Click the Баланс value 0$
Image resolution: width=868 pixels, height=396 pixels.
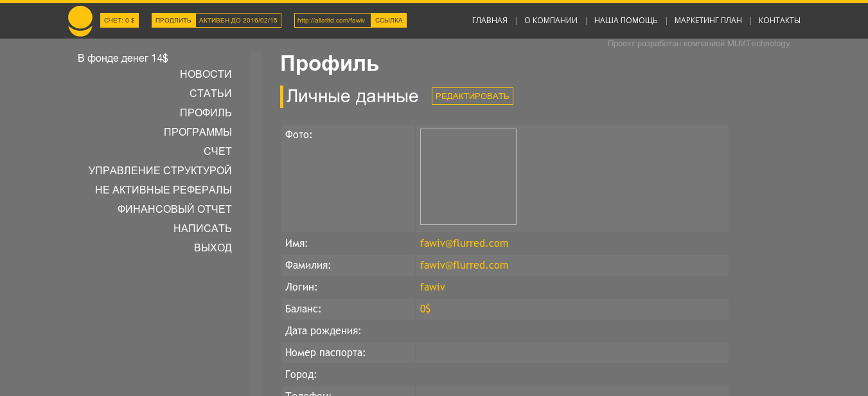pos(425,309)
